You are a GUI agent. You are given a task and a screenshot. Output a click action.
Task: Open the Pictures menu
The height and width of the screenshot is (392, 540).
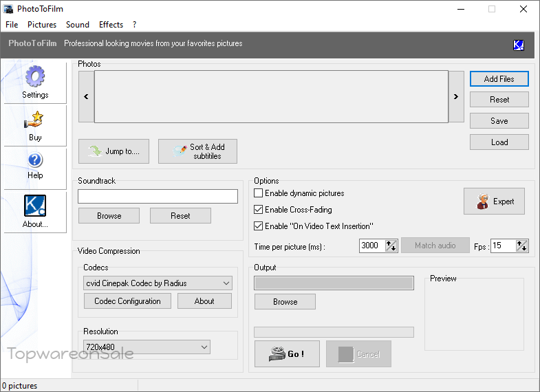[x=42, y=25]
